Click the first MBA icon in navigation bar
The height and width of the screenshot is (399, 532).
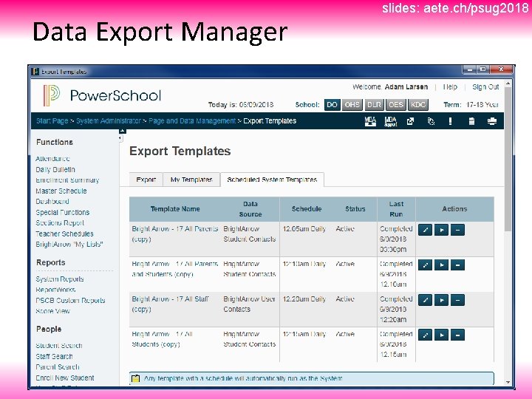[370, 121]
